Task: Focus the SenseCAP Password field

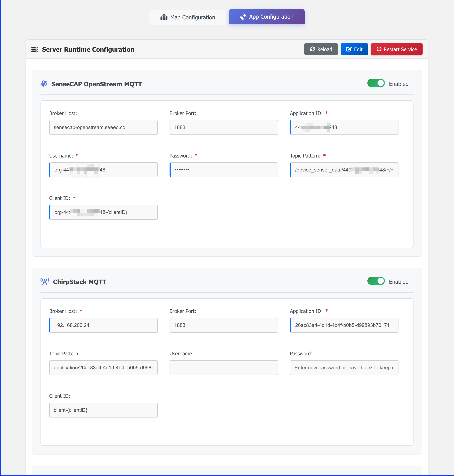Action: point(224,170)
